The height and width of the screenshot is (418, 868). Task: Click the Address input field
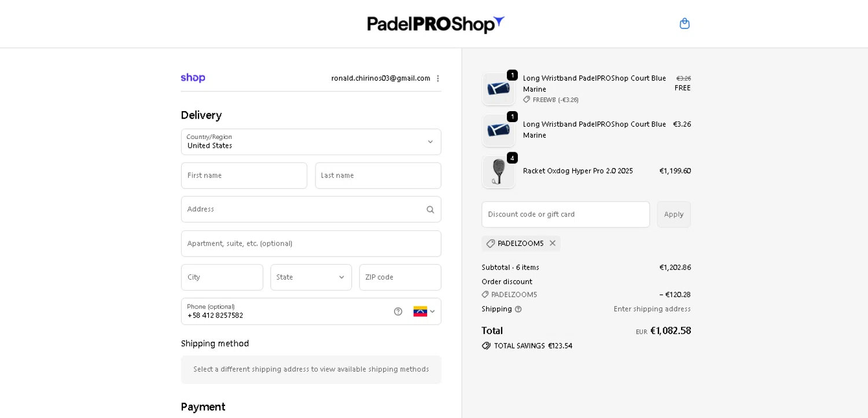pyautogui.click(x=311, y=209)
